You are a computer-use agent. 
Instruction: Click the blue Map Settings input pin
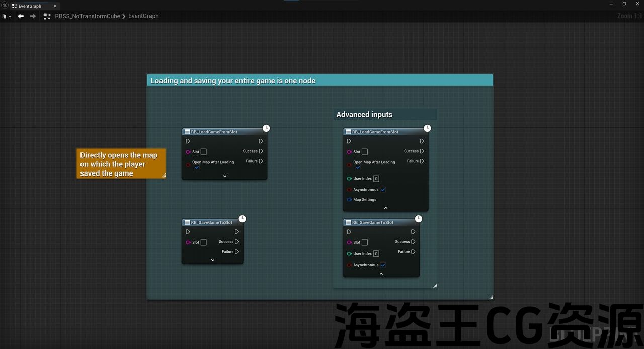[x=349, y=200]
